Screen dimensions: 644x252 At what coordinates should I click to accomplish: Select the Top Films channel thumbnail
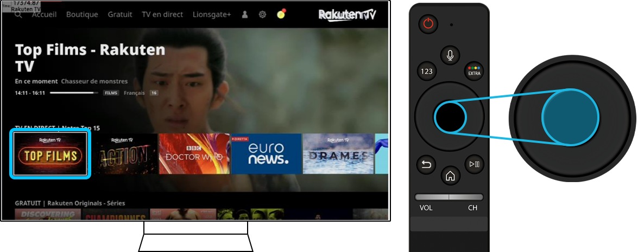pyautogui.click(x=50, y=154)
